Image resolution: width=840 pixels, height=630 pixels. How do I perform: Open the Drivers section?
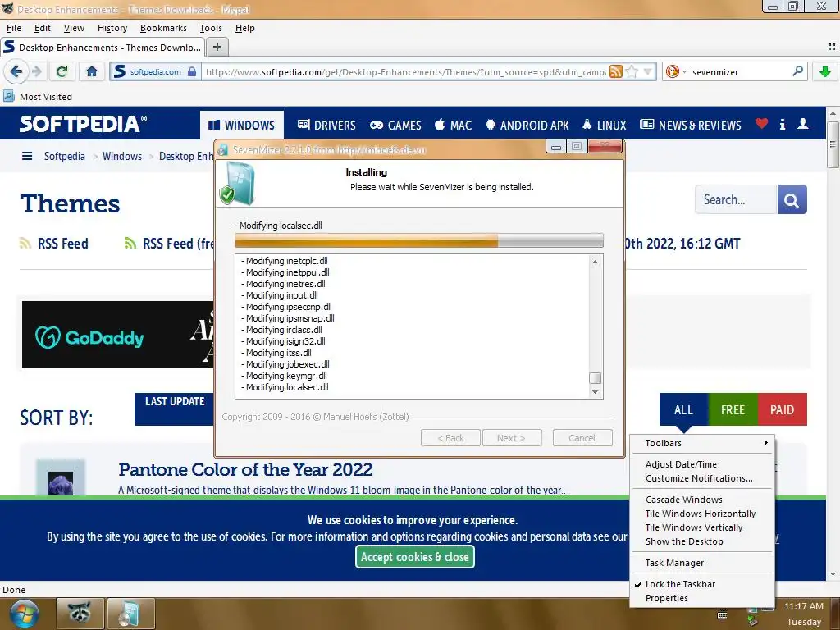tap(326, 125)
